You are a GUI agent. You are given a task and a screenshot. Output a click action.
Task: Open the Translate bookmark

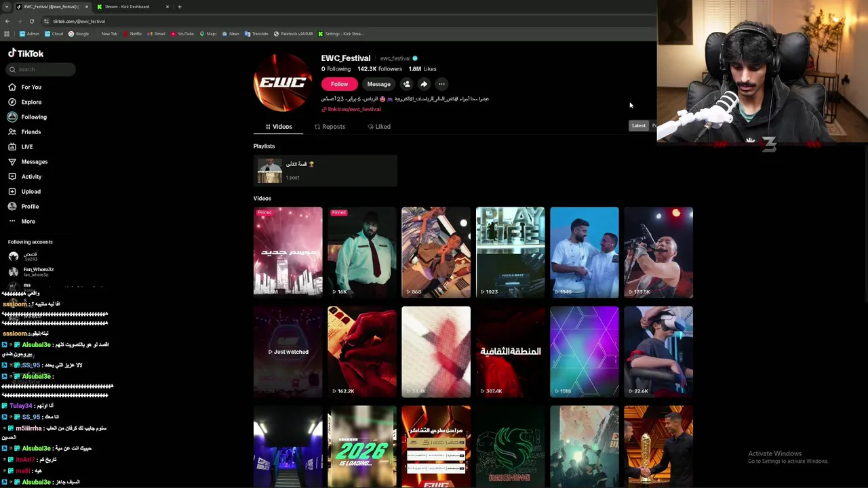pyautogui.click(x=256, y=34)
